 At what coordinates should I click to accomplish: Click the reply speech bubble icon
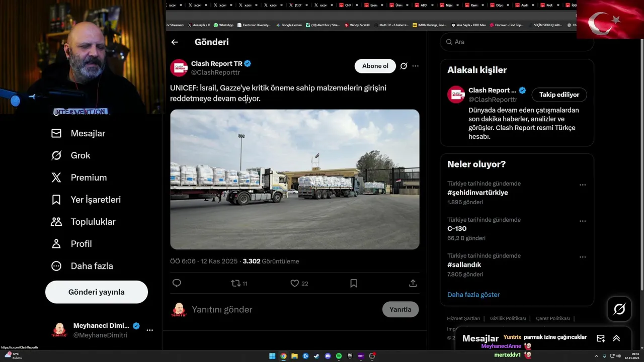tap(177, 283)
